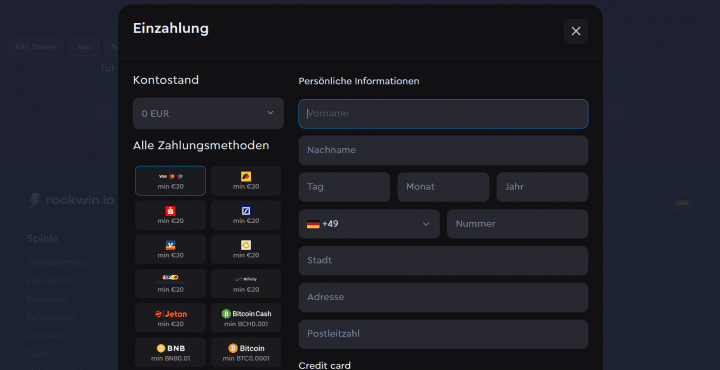Click into the Nachname field
The height and width of the screenshot is (370, 720).
pos(443,150)
